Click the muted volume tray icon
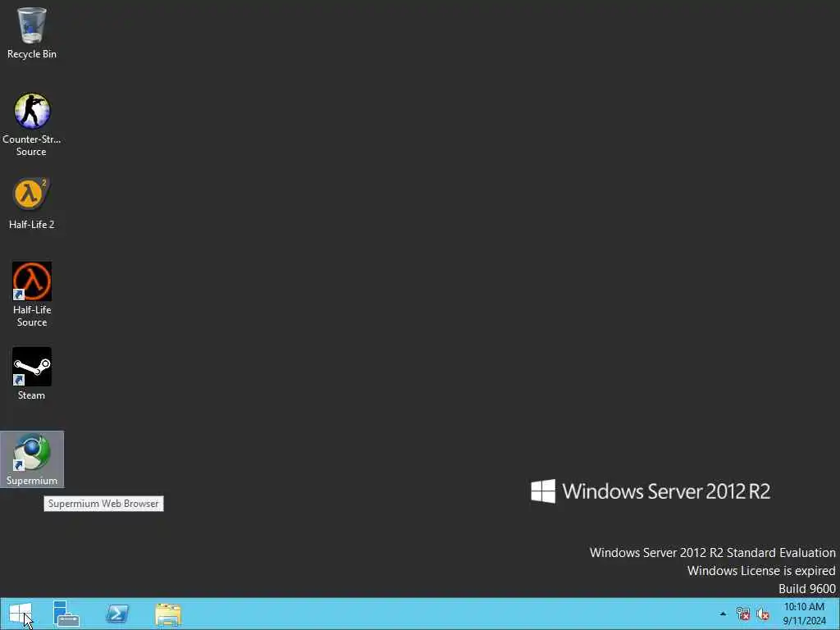Screen dimensions: 840x630 763,614
